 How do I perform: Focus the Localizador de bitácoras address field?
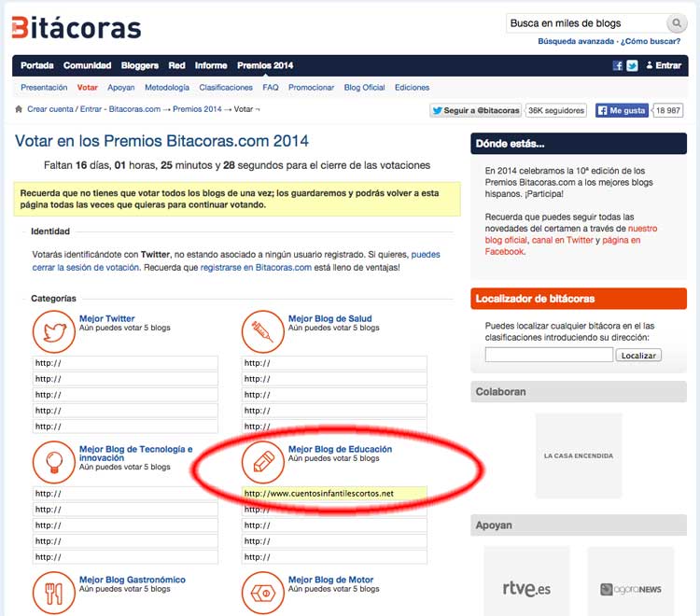click(x=549, y=355)
